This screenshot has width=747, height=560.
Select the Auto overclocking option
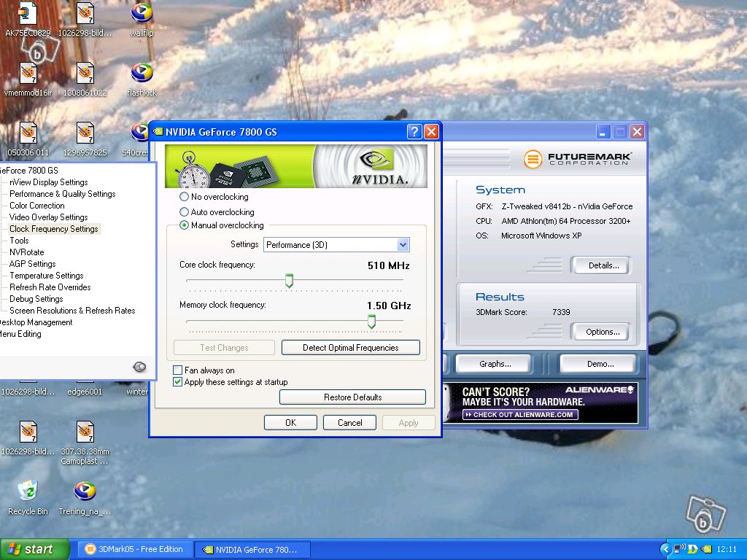184,212
